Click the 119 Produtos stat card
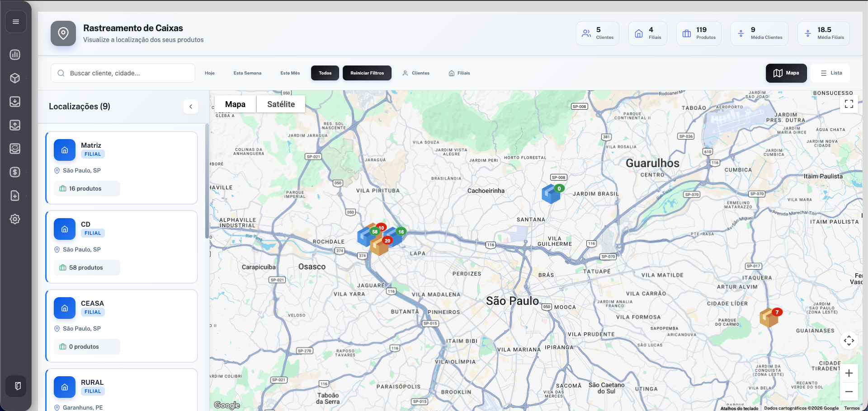Screen dimensions: 868x411 699,33
